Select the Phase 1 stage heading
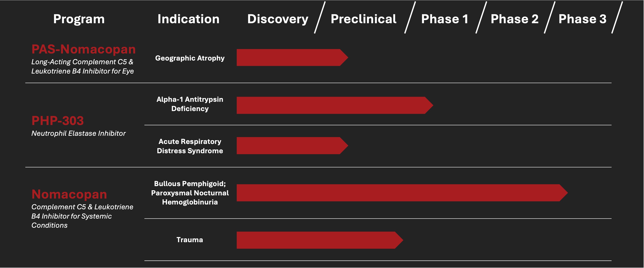 pyautogui.click(x=445, y=19)
